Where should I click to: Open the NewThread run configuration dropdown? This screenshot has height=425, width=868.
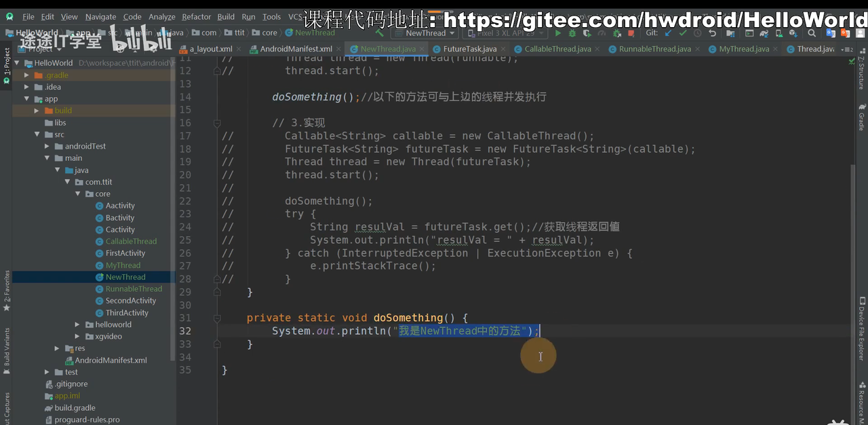coord(425,33)
